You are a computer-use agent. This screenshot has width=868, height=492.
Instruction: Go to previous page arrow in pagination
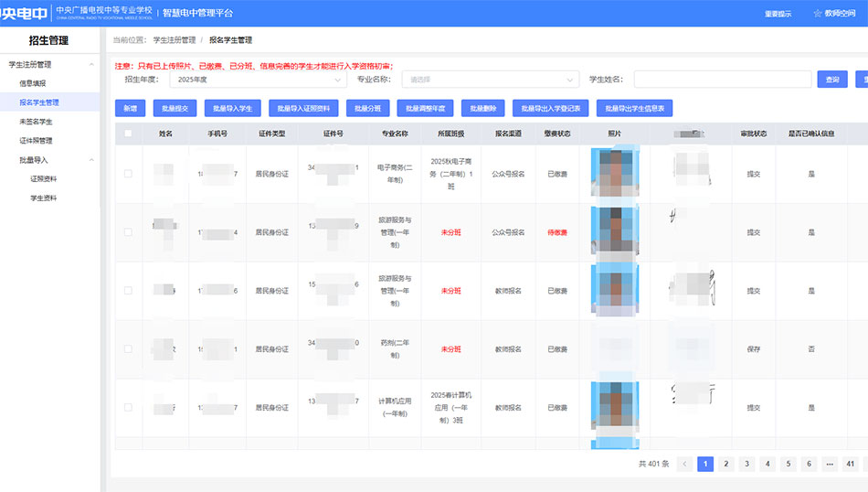click(684, 464)
